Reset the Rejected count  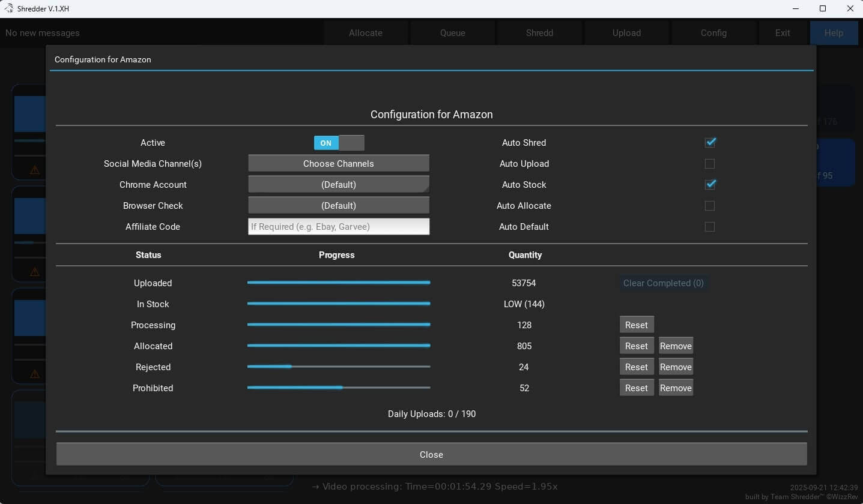(636, 367)
